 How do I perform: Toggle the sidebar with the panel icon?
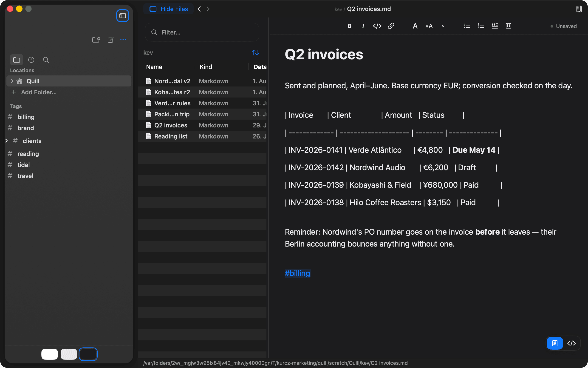point(122,16)
